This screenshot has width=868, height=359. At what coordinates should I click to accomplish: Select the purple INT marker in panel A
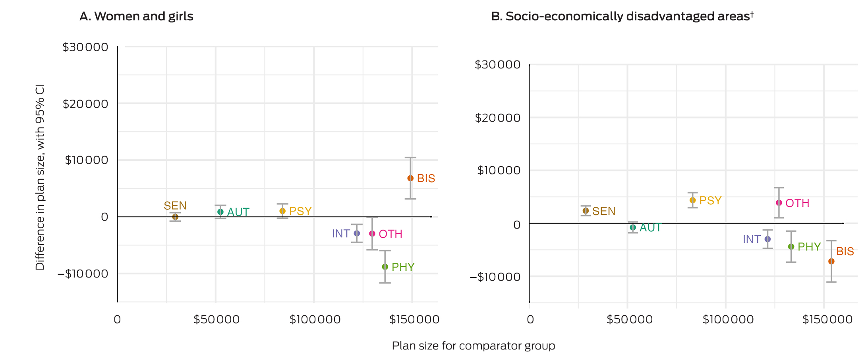357,233
